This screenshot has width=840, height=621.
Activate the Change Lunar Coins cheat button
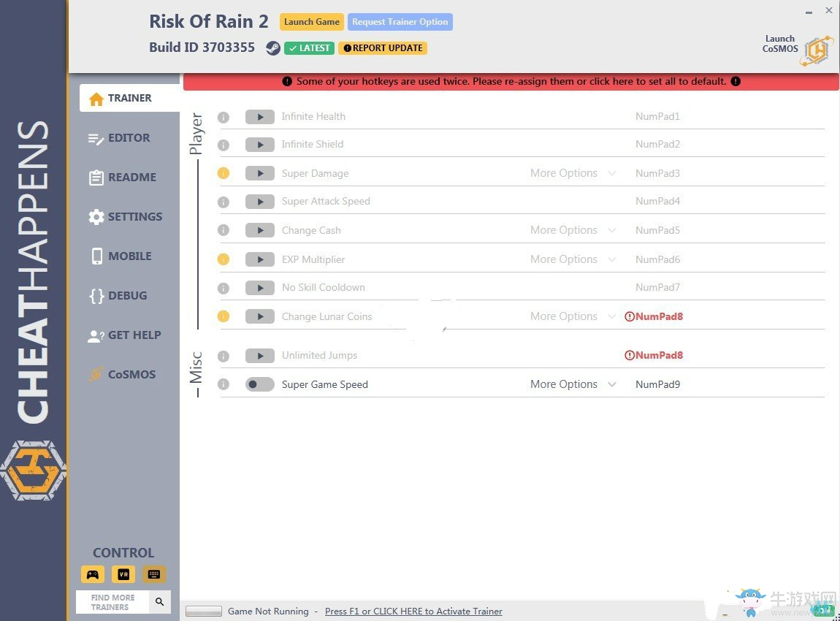260,316
